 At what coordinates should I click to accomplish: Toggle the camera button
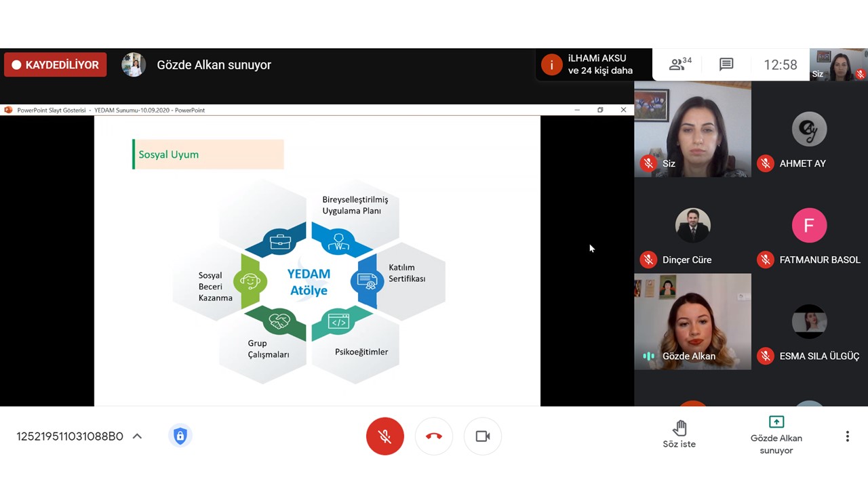[482, 436]
